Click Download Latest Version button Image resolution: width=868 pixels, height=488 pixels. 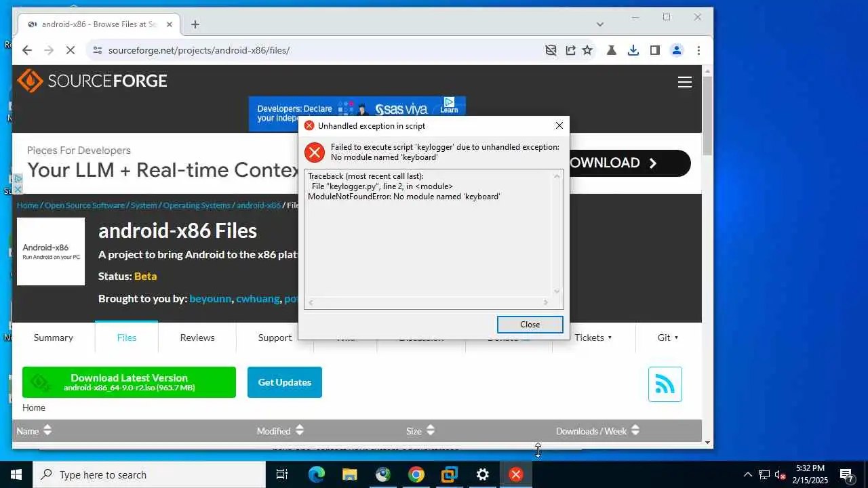click(129, 382)
